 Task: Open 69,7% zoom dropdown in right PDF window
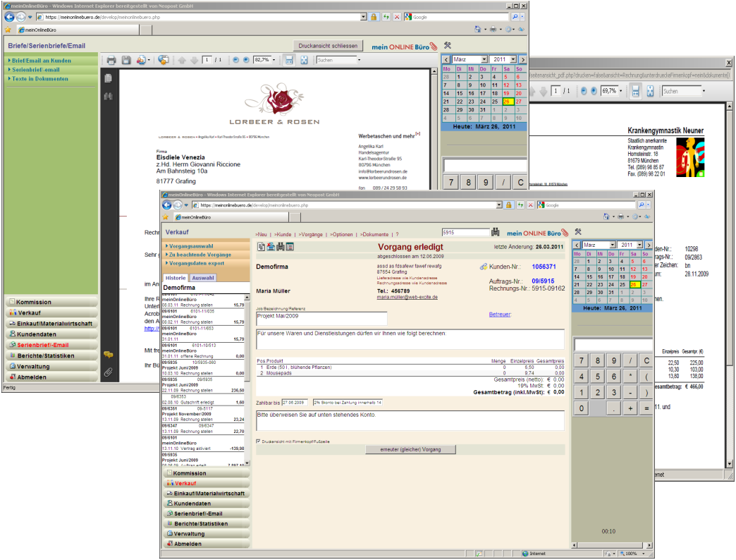(620, 91)
